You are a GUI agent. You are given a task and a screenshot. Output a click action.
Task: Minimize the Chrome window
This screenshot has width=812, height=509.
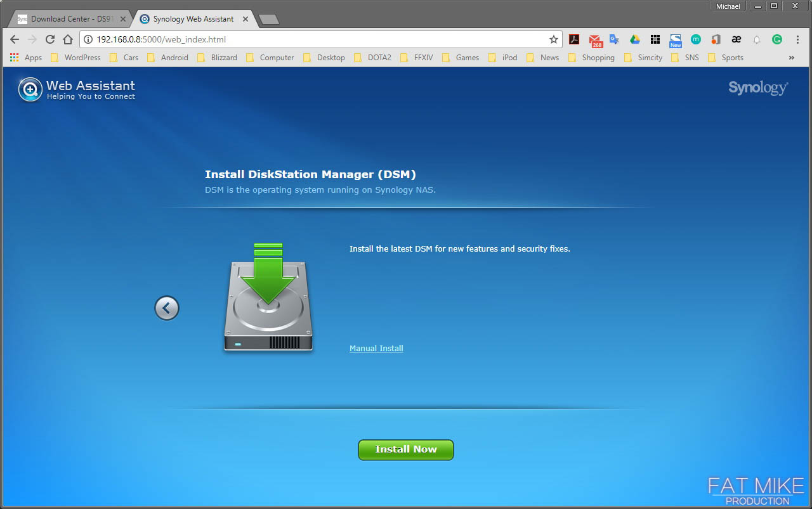tap(758, 6)
